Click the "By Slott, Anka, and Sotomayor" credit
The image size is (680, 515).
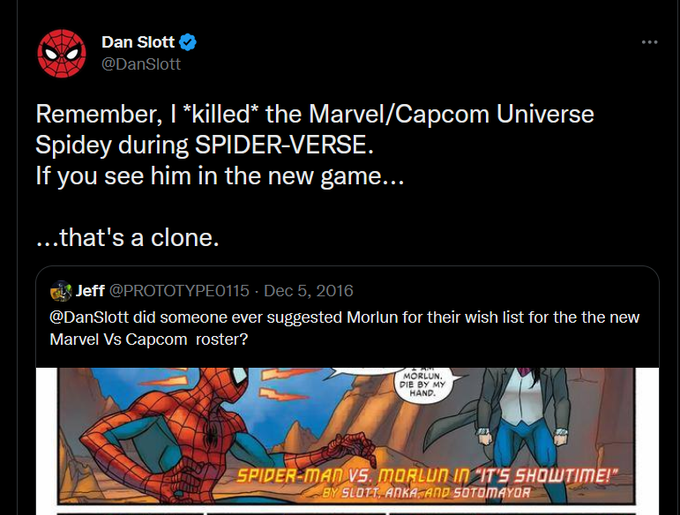(426, 493)
